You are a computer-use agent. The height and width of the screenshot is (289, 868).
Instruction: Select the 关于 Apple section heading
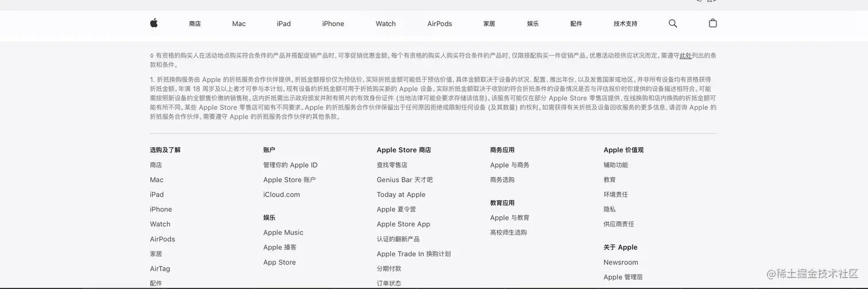pyautogui.click(x=621, y=248)
